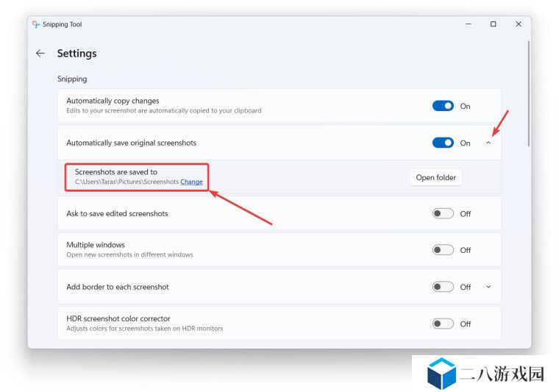The height and width of the screenshot is (392, 559).
Task: Click the C:\Users\Taras\Pictures\Screenshots path text
Action: (127, 182)
